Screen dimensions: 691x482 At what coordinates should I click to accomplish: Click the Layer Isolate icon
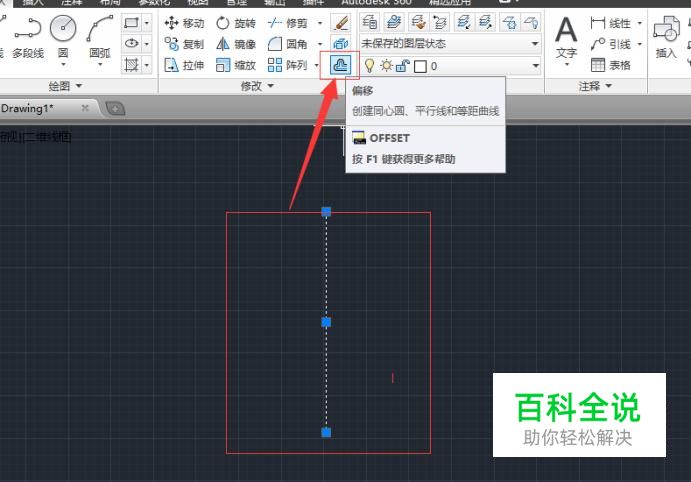pyautogui.click(x=463, y=22)
